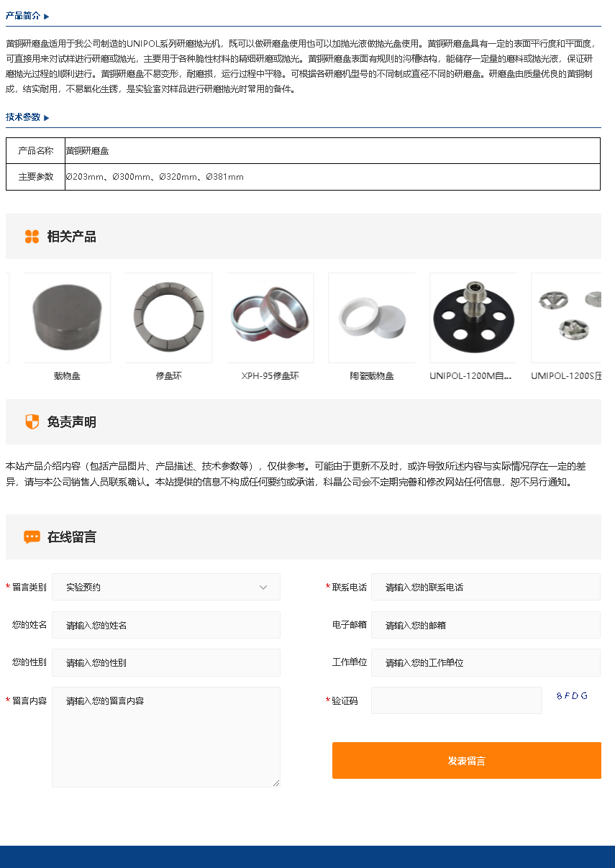Open the 陶瓷载物盘 product image
Viewport: 615px width, 868px height.
coord(372,318)
